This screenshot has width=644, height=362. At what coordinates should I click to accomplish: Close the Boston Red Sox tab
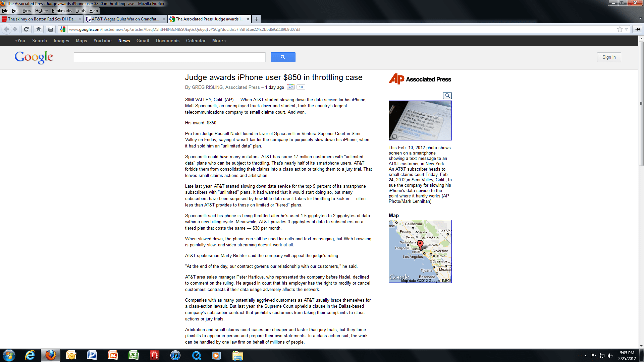click(80, 19)
